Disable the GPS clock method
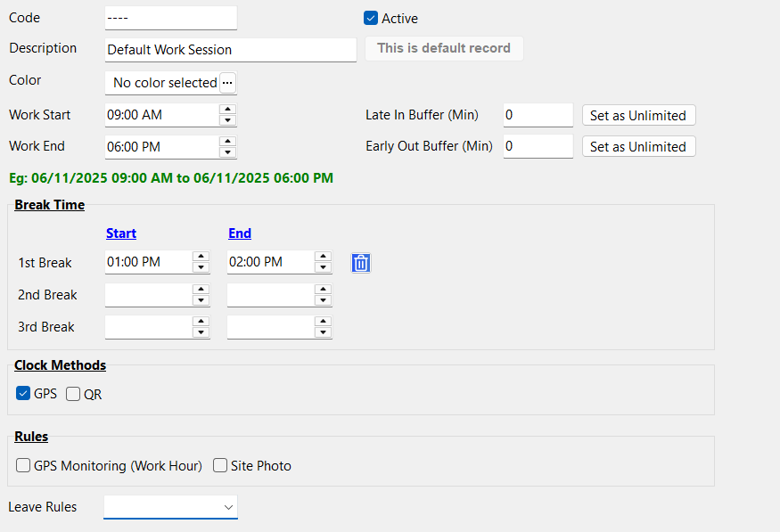780x532 pixels. point(23,394)
